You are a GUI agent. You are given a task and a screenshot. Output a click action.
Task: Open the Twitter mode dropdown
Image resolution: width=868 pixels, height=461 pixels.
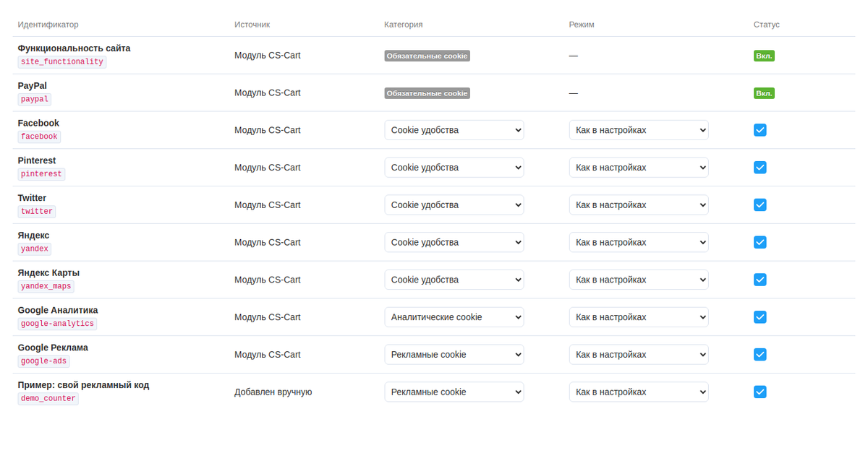tap(639, 204)
